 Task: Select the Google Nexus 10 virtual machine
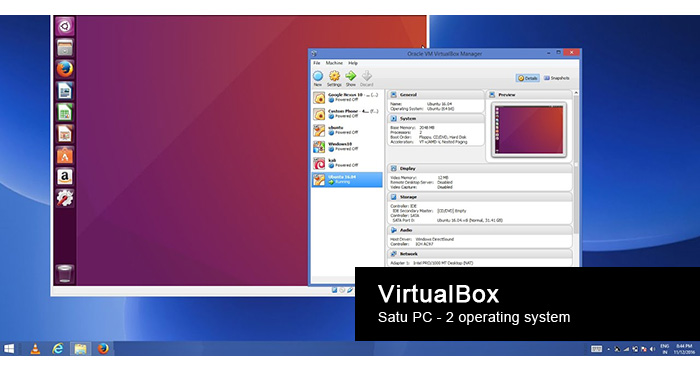347,97
